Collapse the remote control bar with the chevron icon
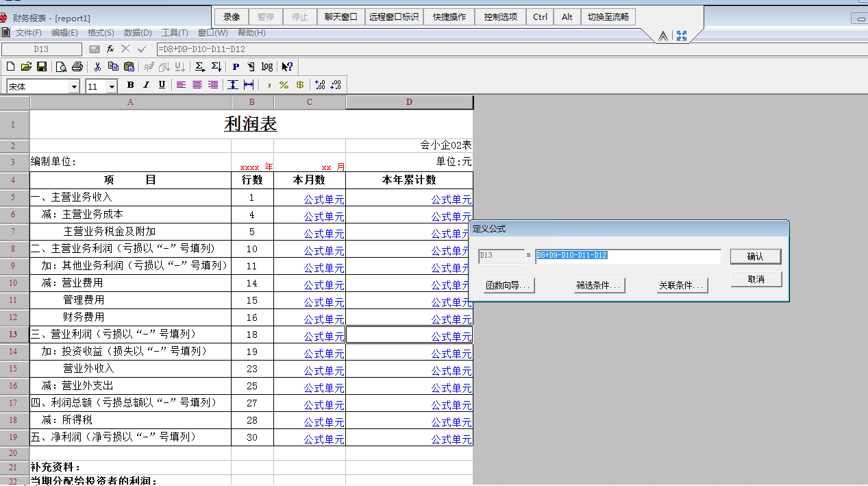Viewport: 868px width, 486px height. (x=662, y=36)
